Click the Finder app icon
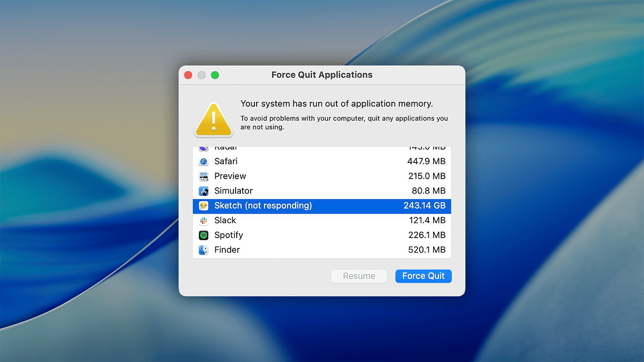The width and height of the screenshot is (644, 362). pyautogui.click(x=204, y=249)
